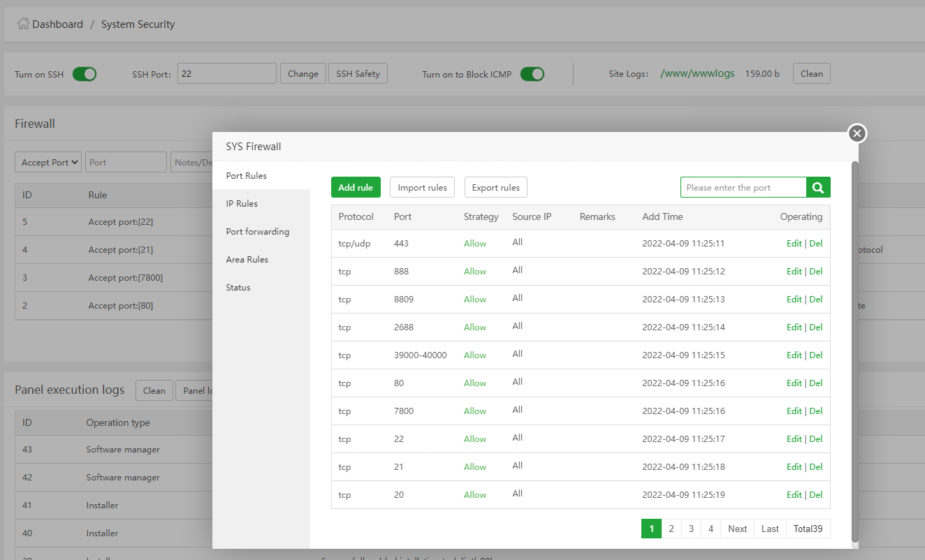Click the magnifier search icon button
Screen dimensions: 925x560
point(818,187)
